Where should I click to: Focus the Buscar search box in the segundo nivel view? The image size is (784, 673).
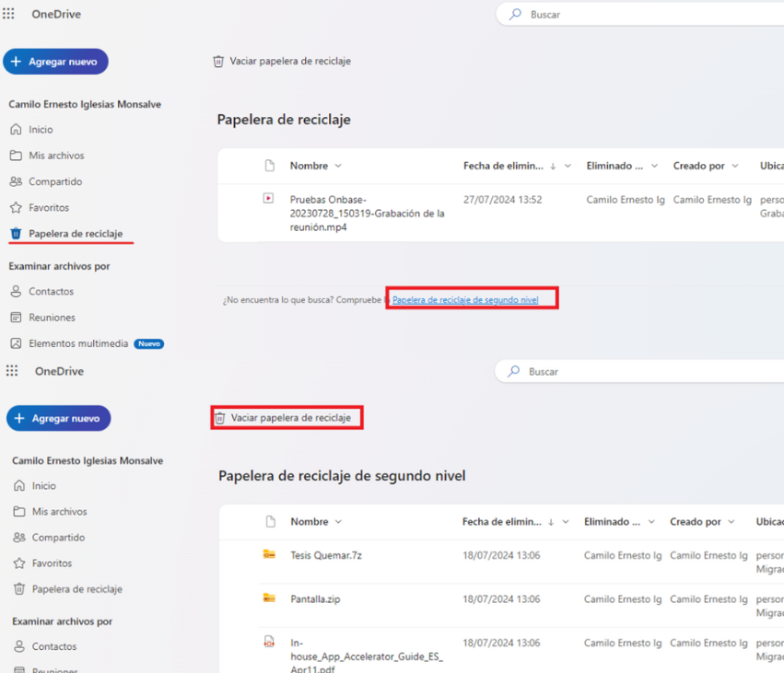pos(641,372)
